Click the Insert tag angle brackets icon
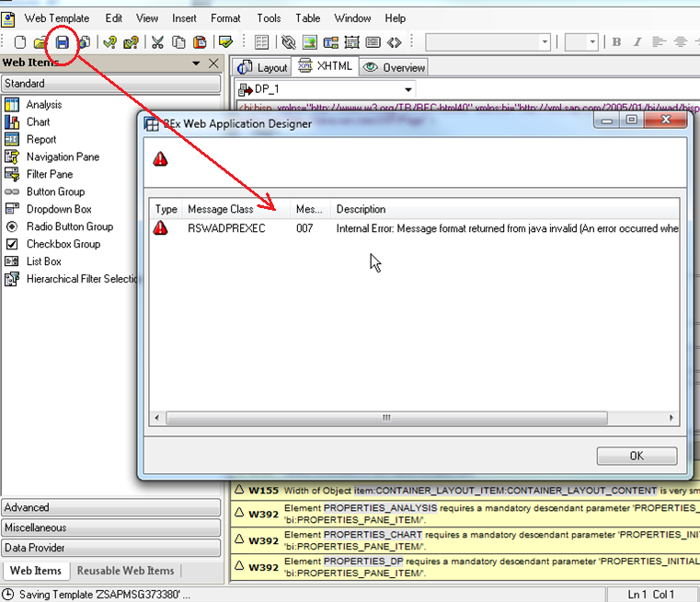700x602 pixels. (x=395, y=42)
